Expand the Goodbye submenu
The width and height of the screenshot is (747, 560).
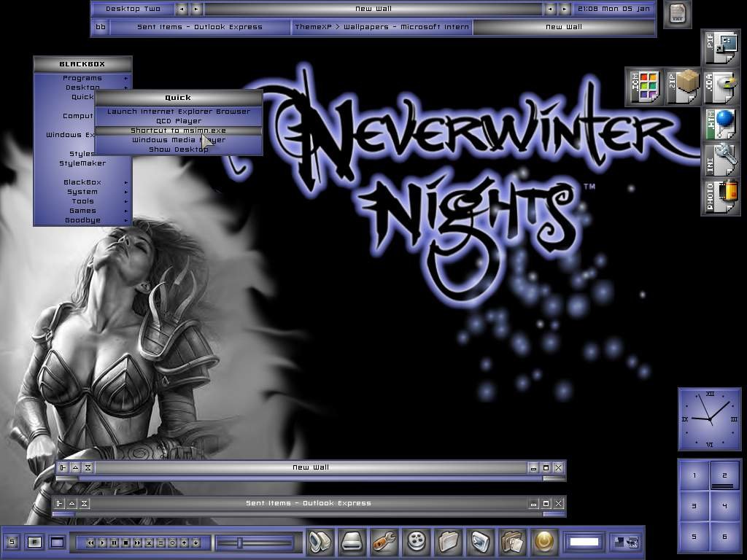pos(82,220)
